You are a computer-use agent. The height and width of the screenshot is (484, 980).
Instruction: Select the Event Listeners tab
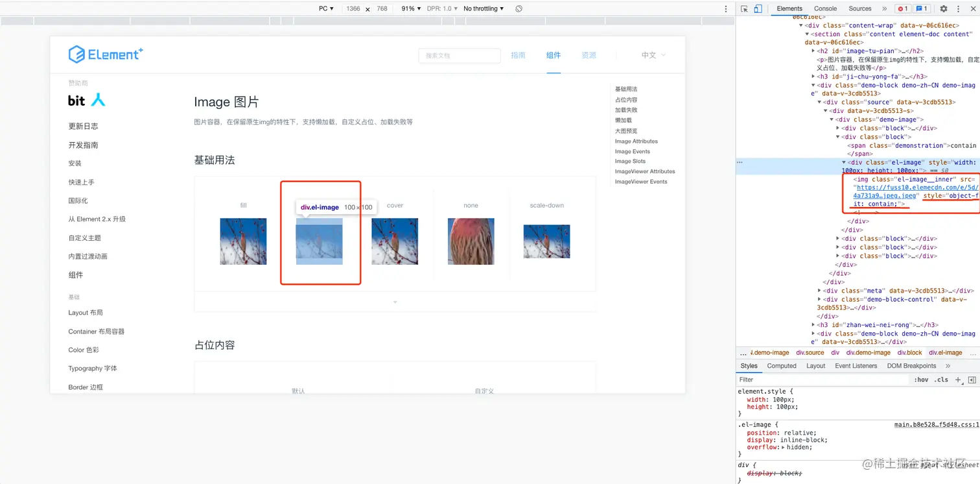point(856,366)
